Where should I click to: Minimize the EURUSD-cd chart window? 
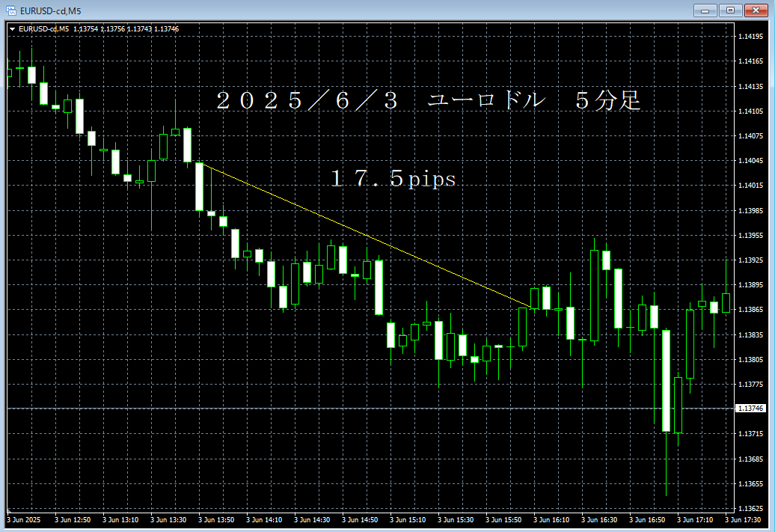click(705, 10)
